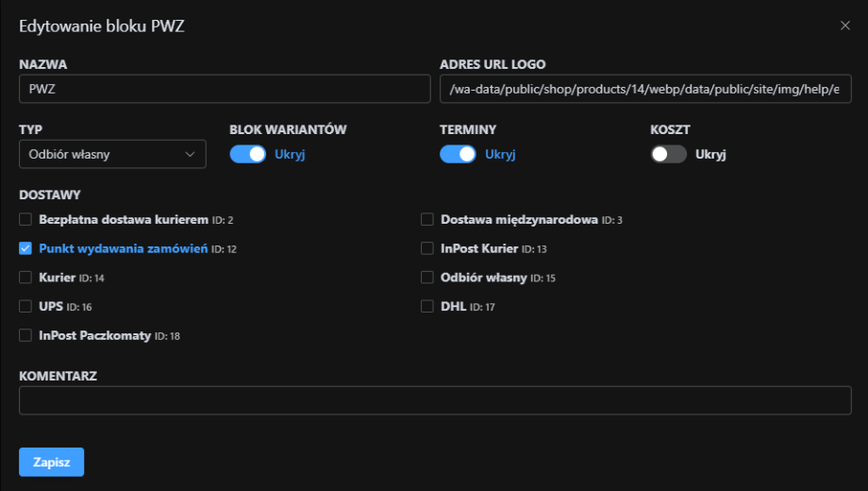Click the Punkt wydawania zamówień label
The image size is (868, 491).
coord(123,249)
